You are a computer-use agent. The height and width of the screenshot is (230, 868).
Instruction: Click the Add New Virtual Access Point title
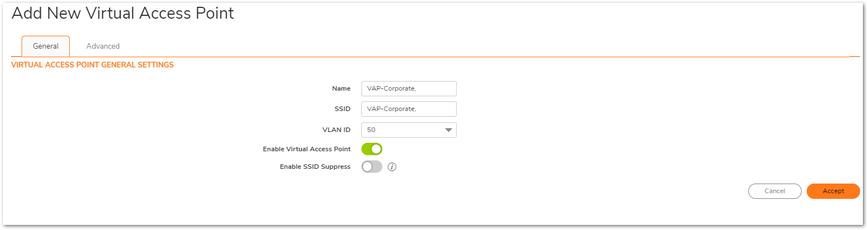tap(123, 14)
